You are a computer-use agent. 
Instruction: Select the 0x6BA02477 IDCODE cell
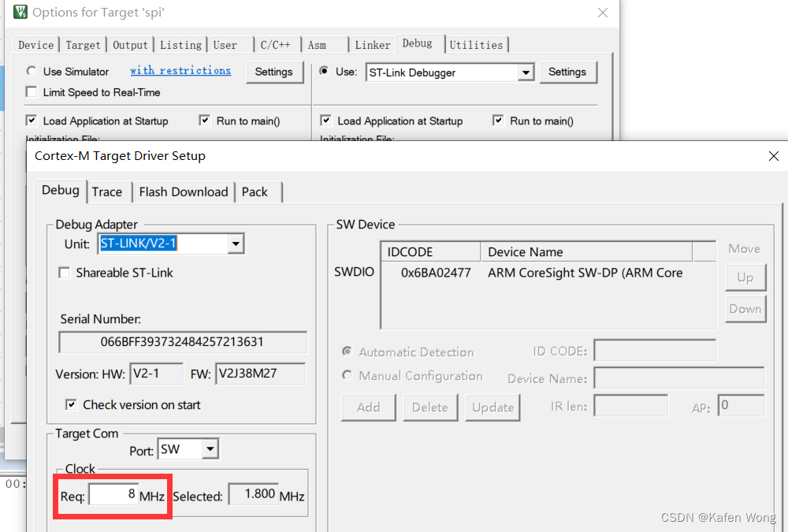click(436, 273)
